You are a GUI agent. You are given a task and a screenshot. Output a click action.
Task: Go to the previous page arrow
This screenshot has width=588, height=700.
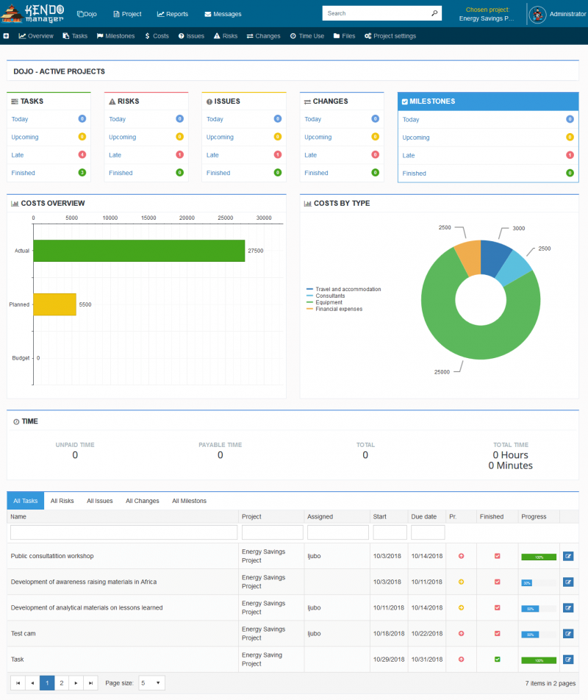click(32, 683)
